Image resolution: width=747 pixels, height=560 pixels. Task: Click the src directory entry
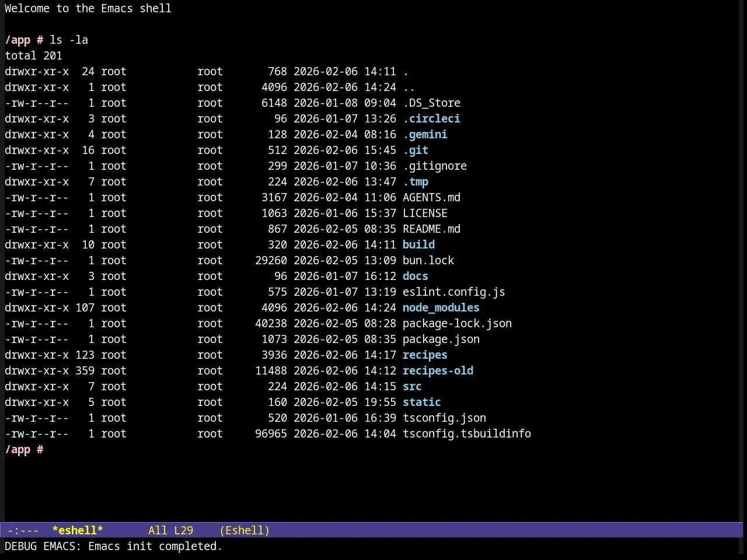[x=412, y=386]
